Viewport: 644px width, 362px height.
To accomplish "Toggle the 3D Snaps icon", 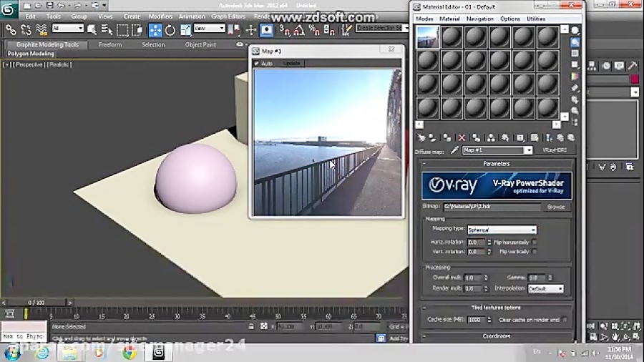I will (284, 29).
